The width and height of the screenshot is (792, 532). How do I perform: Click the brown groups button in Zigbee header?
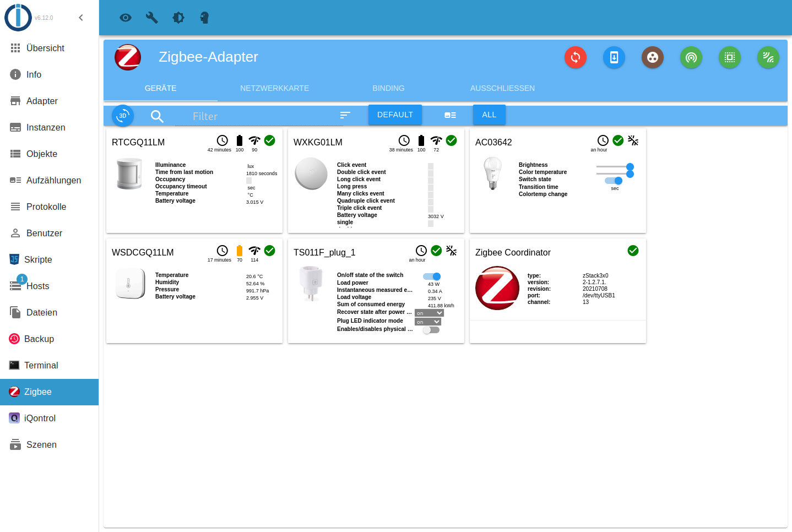tap(653, 57)
